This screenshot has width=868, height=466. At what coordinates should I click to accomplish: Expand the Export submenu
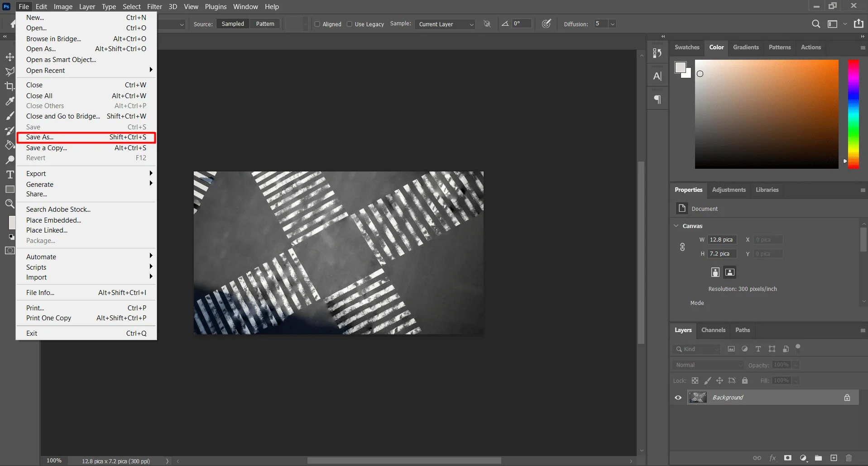(x=86, y=174)
